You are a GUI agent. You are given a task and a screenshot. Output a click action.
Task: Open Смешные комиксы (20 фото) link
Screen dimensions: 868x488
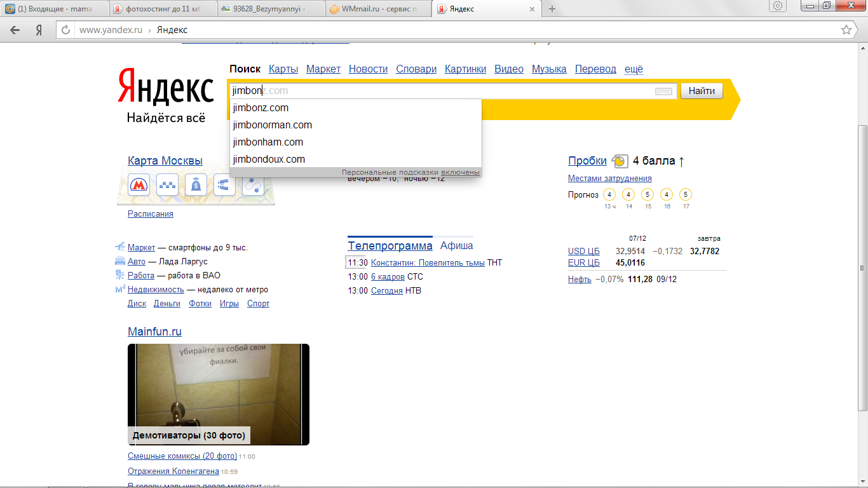coord(182,456)
